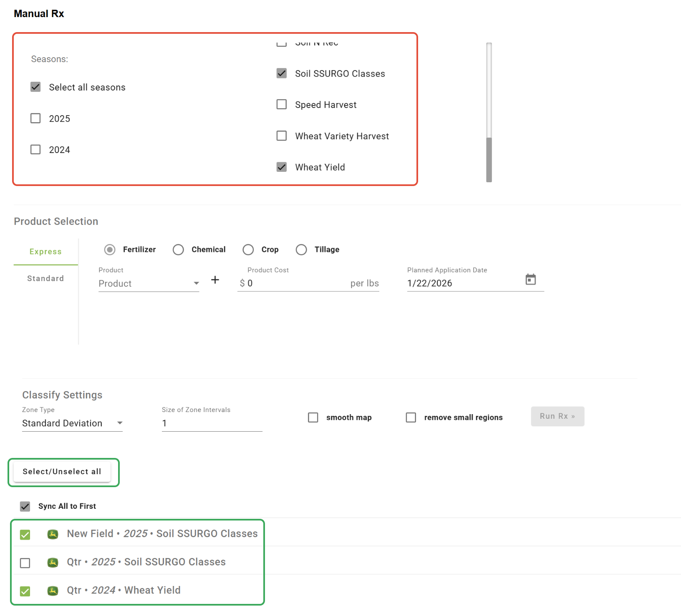The height and width of the screenshot is (616, 681).
Task: Choose the Tillage product type
Action: coord(301,249)
